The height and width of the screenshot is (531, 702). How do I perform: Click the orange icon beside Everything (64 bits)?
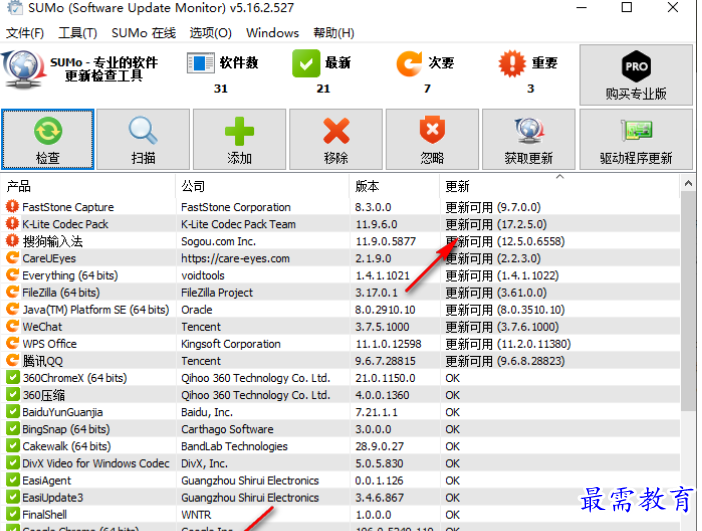tap(12, 275)
